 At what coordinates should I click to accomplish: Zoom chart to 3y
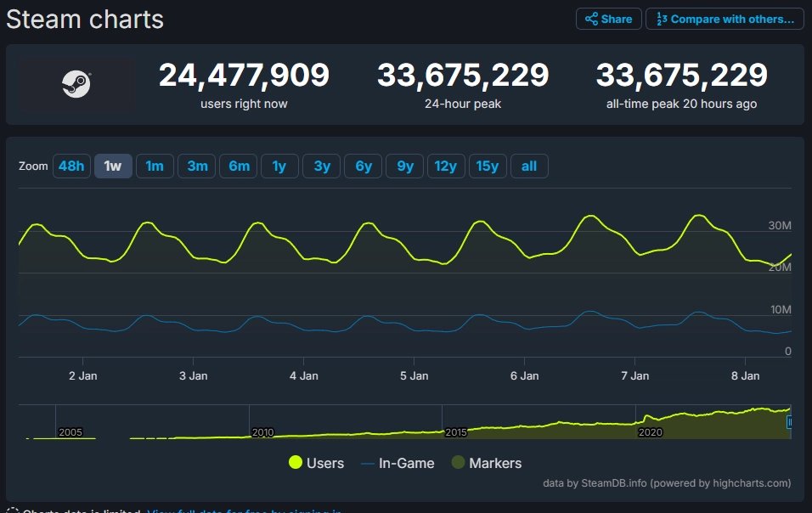(x=322, y=166)
